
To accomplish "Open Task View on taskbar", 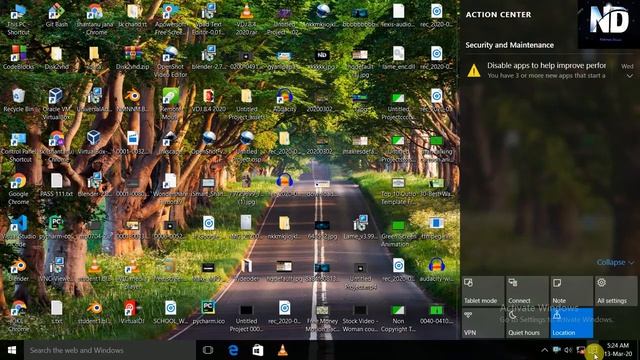I will pyautogui.click(x=208, y=350).
